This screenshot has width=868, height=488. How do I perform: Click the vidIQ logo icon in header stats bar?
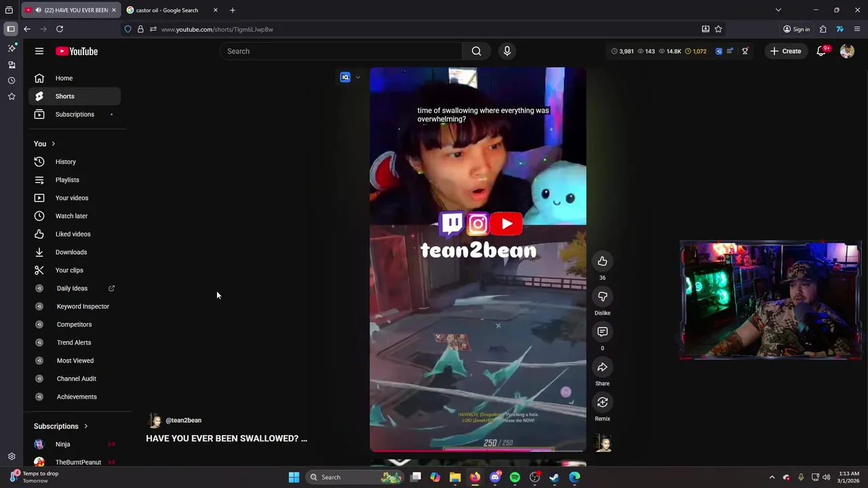coord(719,51)
